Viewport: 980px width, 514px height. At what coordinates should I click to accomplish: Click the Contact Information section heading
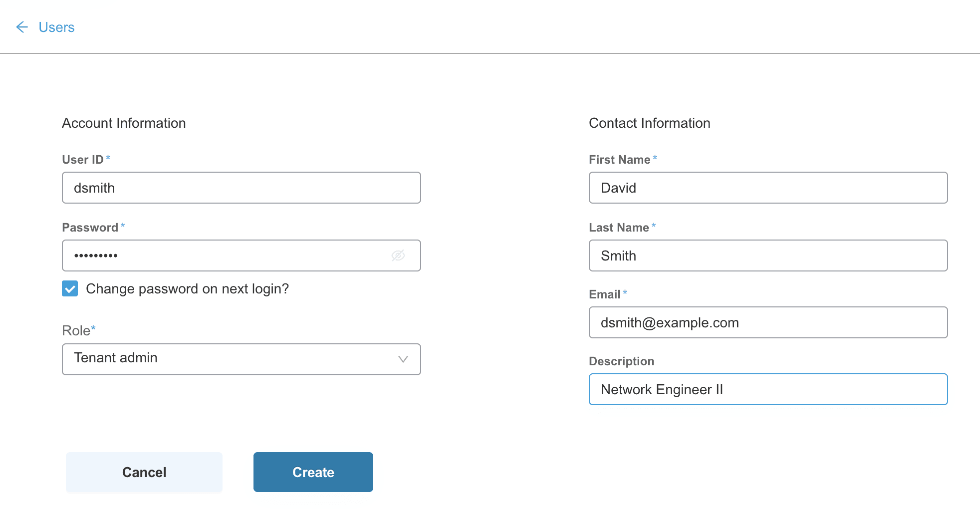click(650, 123)
